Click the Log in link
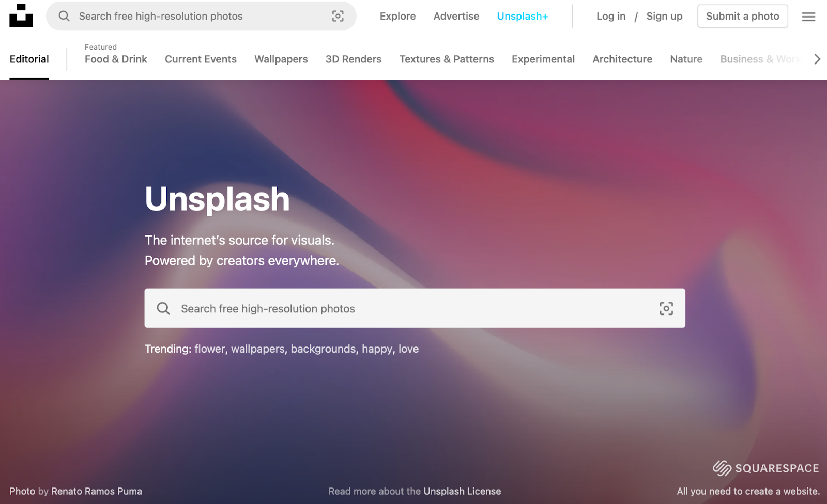This screenshot has height=504, width=827. pos(611,17)
